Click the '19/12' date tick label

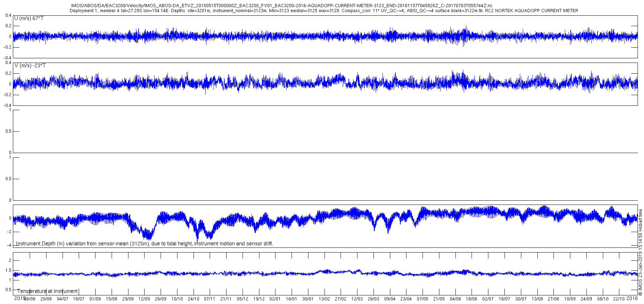(259, 299)
